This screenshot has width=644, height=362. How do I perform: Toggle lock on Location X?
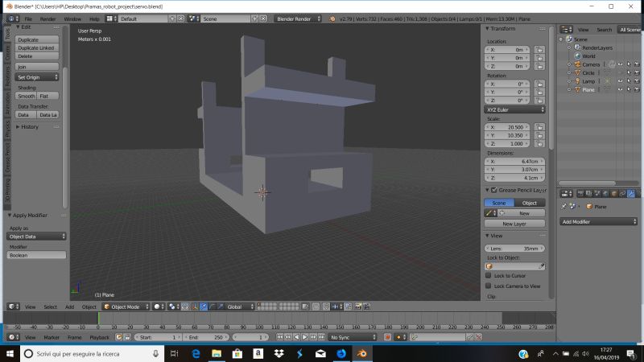(539, 50)
